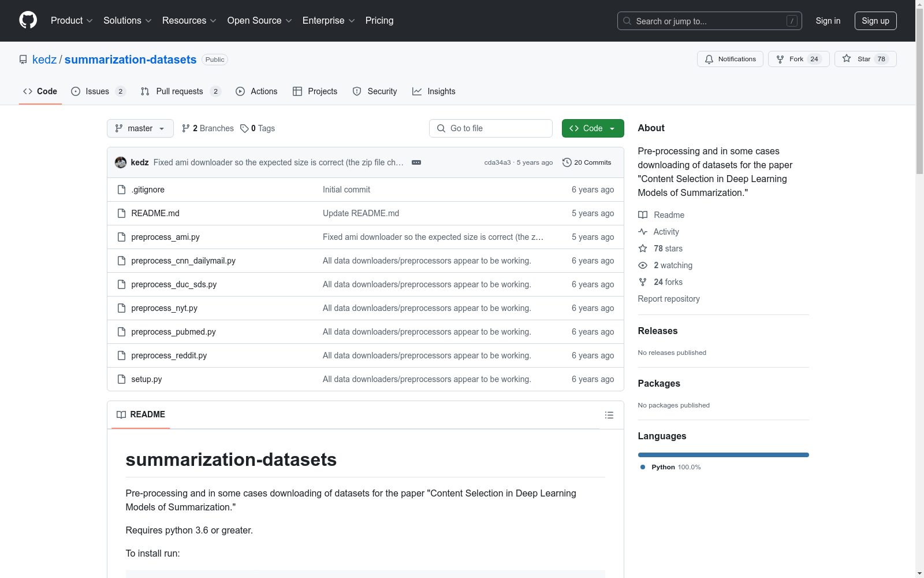Screen dimensions: 924x578
Task: Click kedz avatar in latest commit row
Action: point(121,162)
